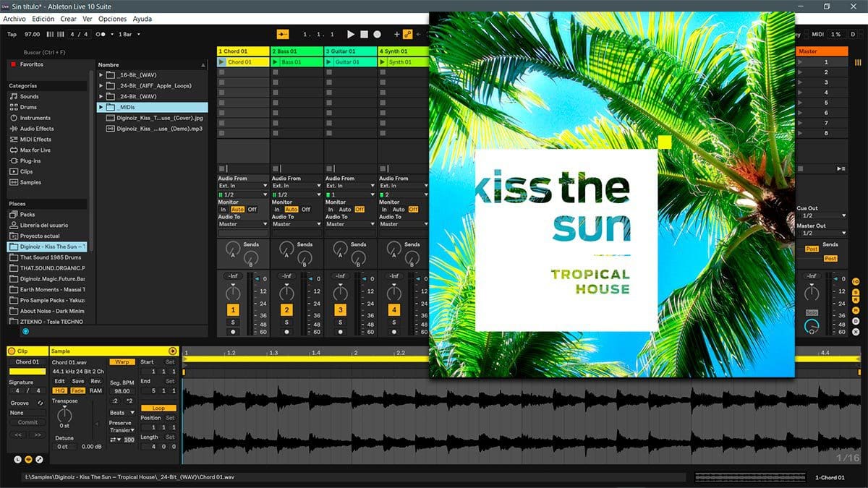Screen dimensions: 868x488
Task: Solo track 3
Action: [340, 322]
